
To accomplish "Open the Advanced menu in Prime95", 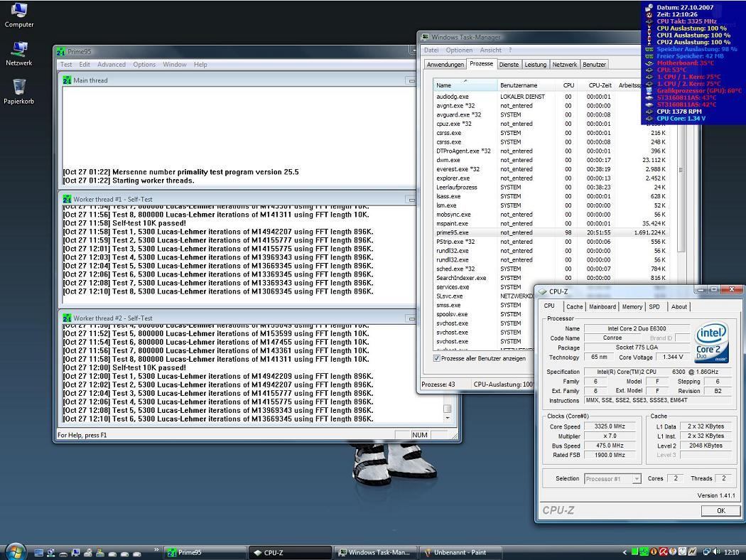I will point(112,64).
